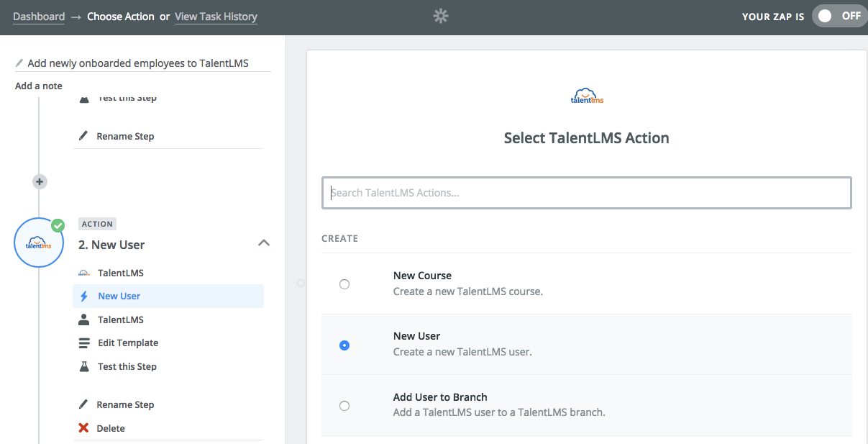Click the person account icon
This screenshot has height=444, width=868.
pyautogui.click(x=84, y=320)
